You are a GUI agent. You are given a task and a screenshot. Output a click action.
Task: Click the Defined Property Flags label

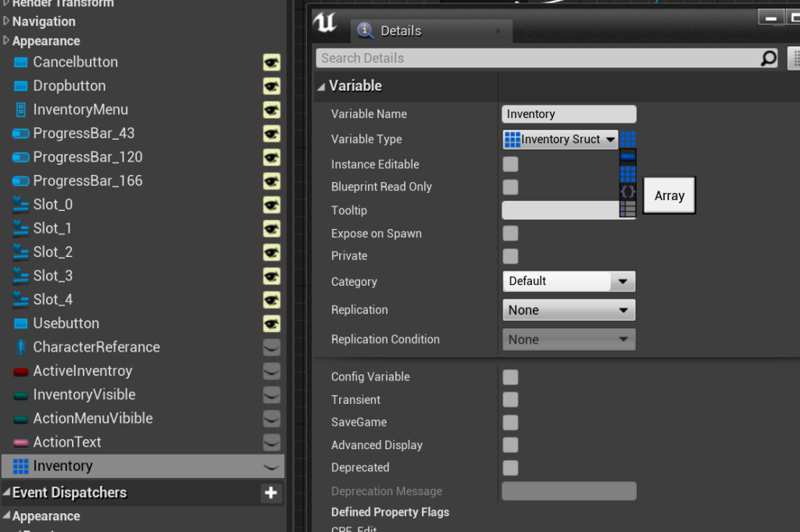[391, 512]
